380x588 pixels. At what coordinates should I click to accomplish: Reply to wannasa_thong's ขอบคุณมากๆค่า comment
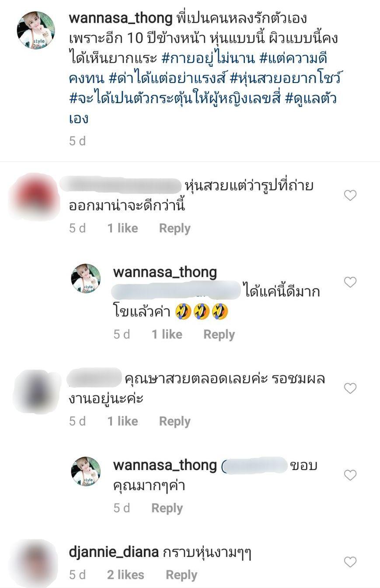coord(167,508)
